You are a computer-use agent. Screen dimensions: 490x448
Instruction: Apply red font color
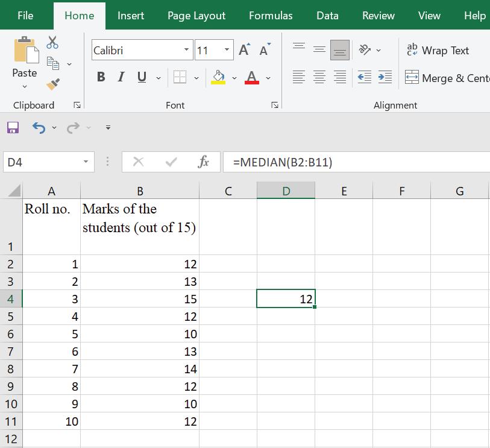(251, 77)
